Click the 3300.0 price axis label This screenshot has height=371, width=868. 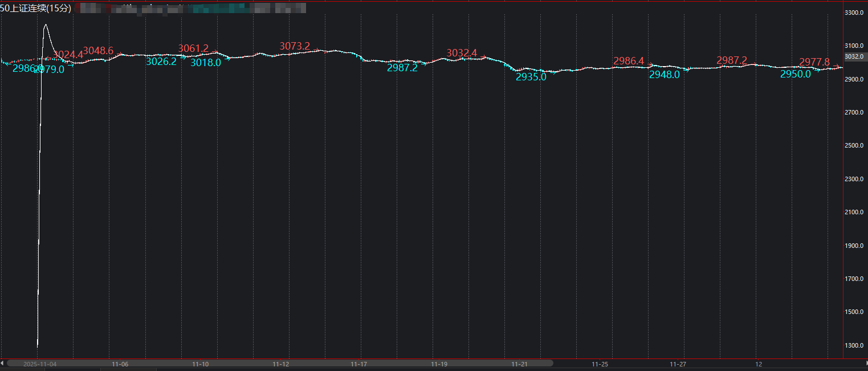point(855,13)
